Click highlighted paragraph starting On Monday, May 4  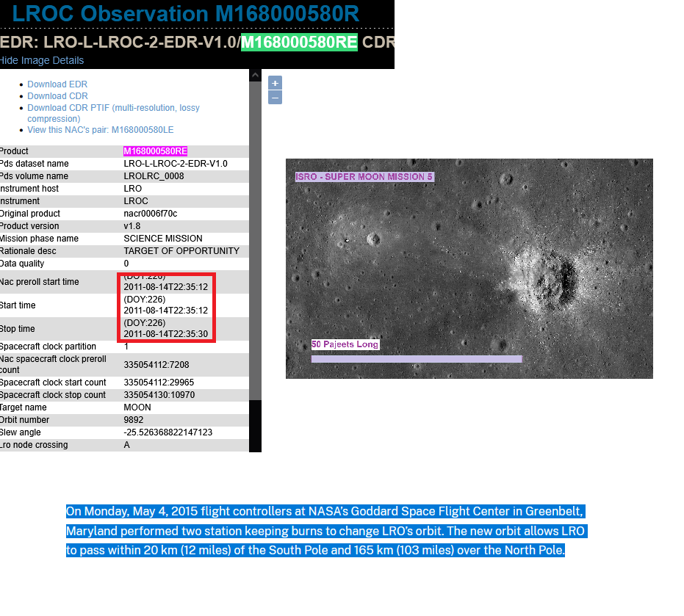click(327, 531)
